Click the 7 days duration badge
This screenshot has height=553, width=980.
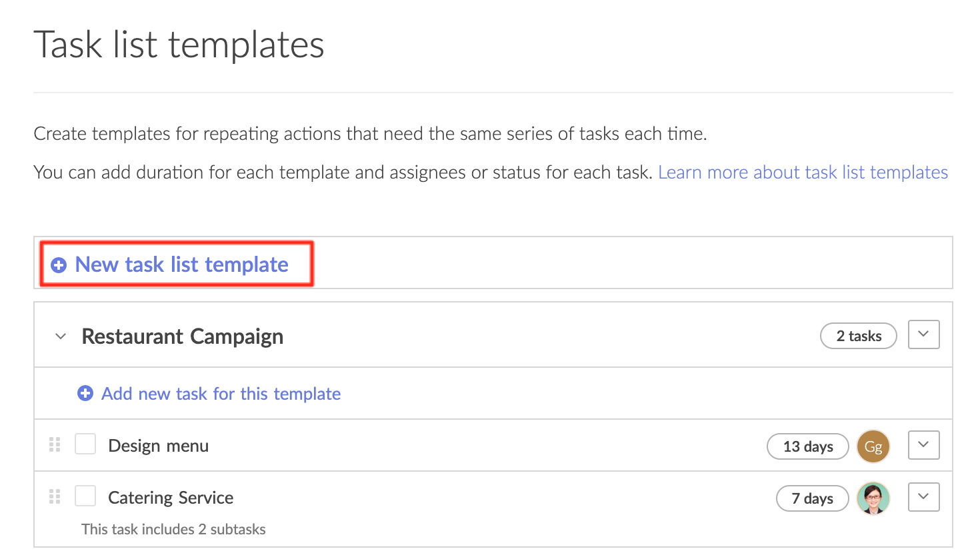pyautogui.click(x=813, y=498)
